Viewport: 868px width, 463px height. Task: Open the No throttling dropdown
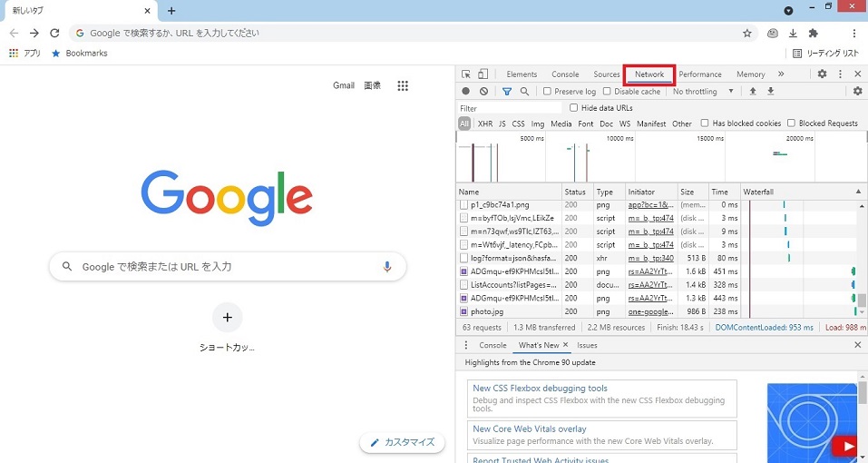click(703, 92)
